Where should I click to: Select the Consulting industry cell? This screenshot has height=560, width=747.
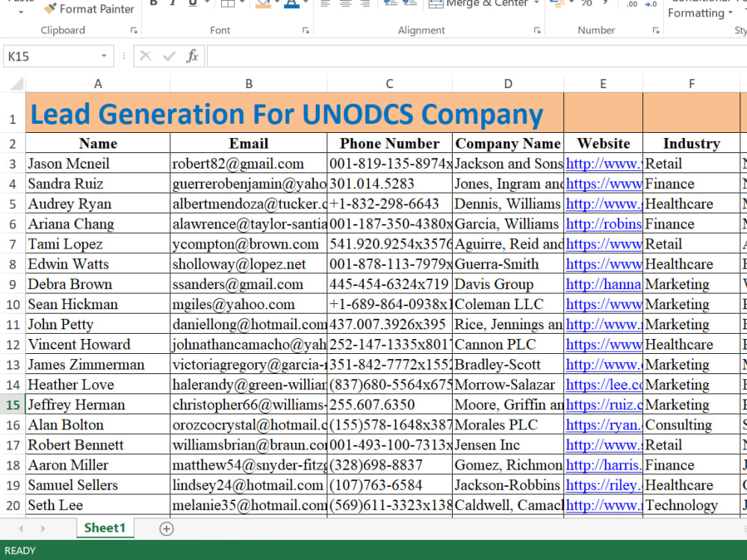pos(692,424)
